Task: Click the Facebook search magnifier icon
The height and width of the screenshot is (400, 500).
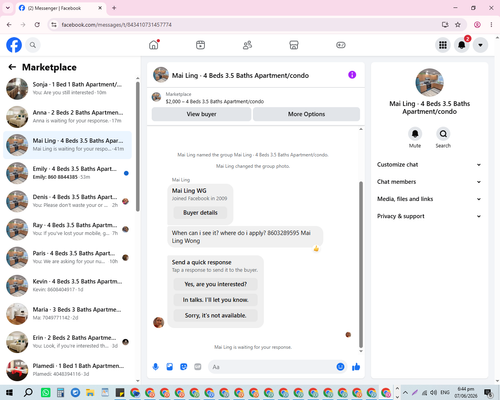Action: [33, 45]
